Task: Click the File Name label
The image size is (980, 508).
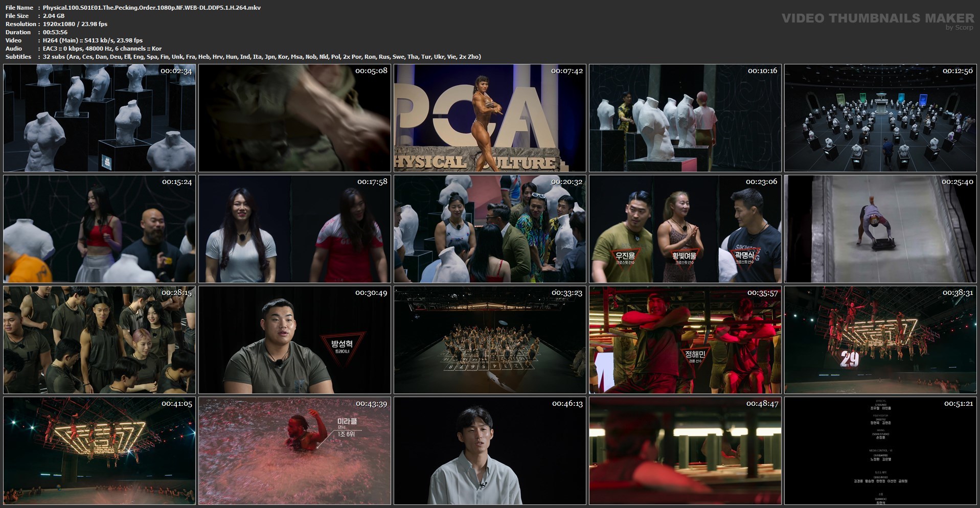Action: 19,8
